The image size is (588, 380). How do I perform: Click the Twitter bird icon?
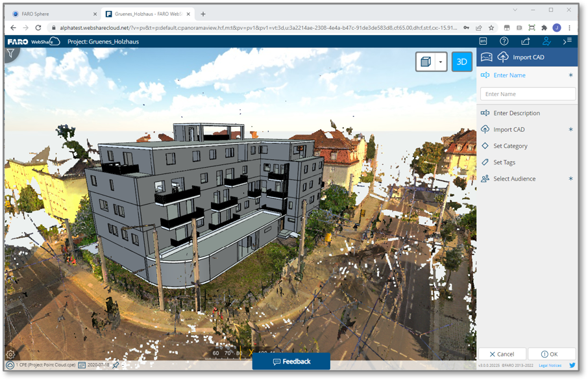point(572,365)
